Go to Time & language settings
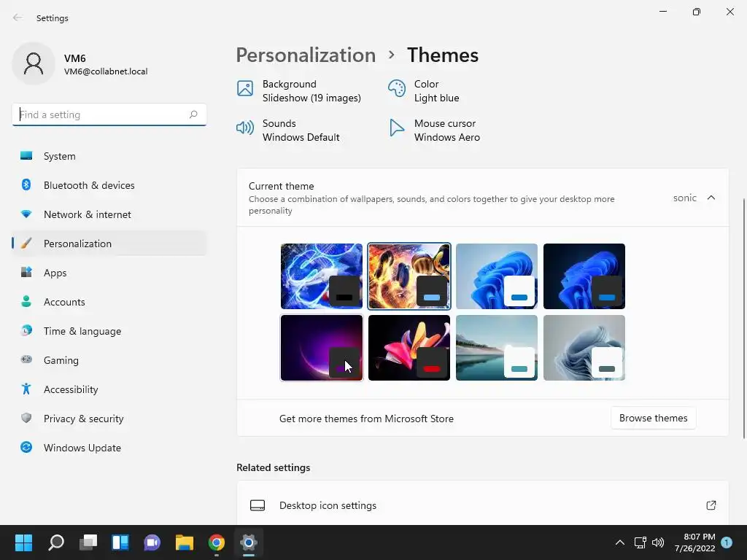 click(x=109, y=331)
